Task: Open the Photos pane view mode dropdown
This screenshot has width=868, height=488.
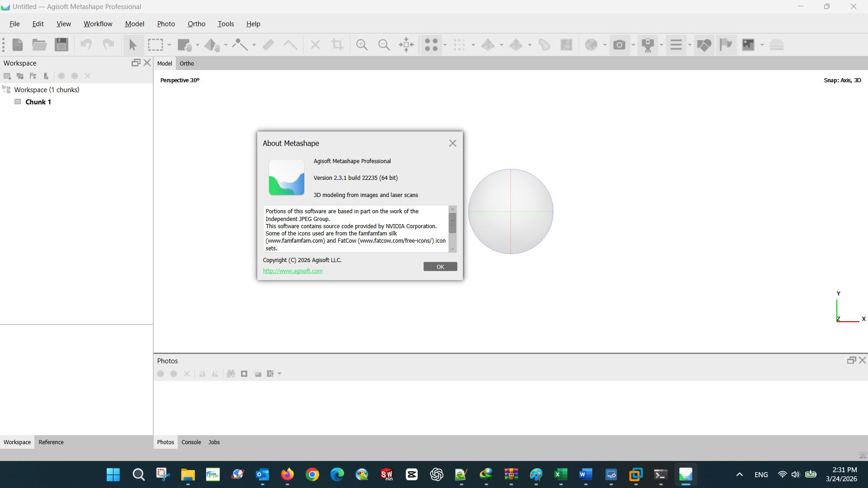Action: pyautogui.click(x=280, y=374)
